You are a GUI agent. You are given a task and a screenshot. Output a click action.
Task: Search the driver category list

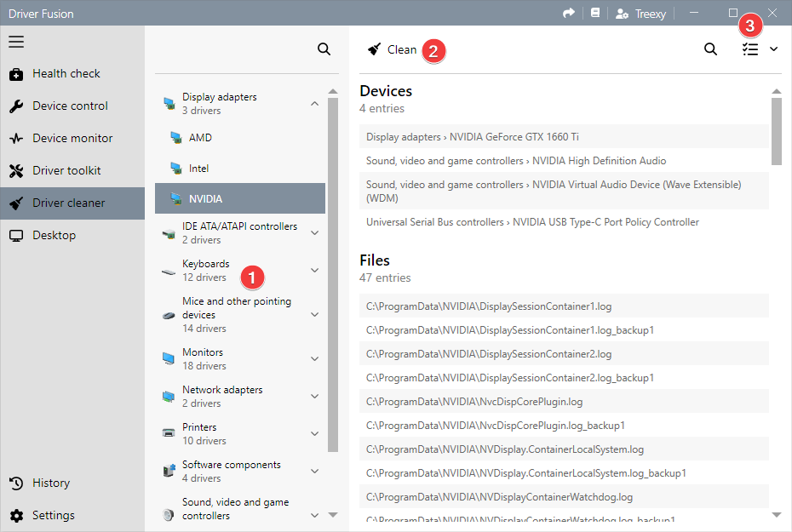[324, 49]
